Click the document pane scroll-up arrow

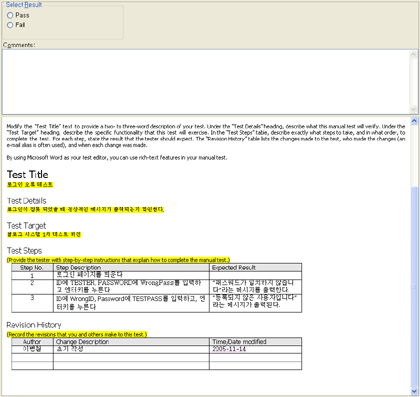click(414, 121)
